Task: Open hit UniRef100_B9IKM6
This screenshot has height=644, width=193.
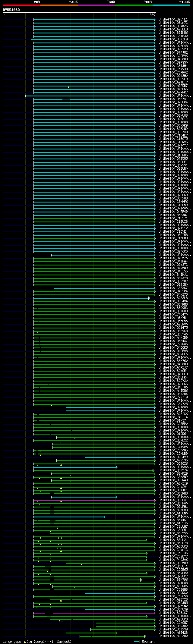Action: click(x=173, y=33)
